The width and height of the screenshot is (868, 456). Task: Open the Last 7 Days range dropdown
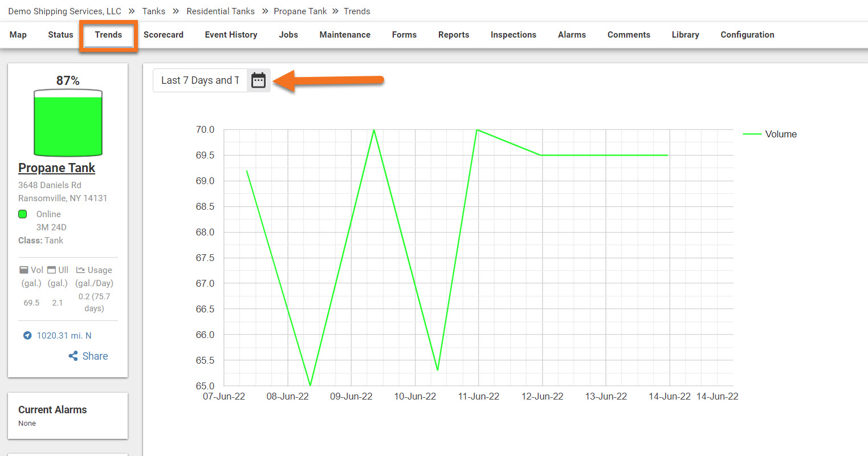coord(199,80)
